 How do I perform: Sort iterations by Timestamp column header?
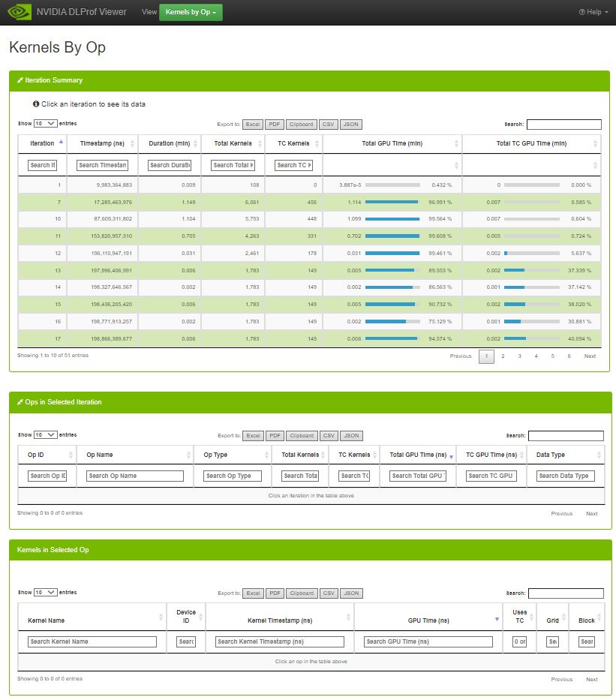pyautogui.click(x=102, y=143)
